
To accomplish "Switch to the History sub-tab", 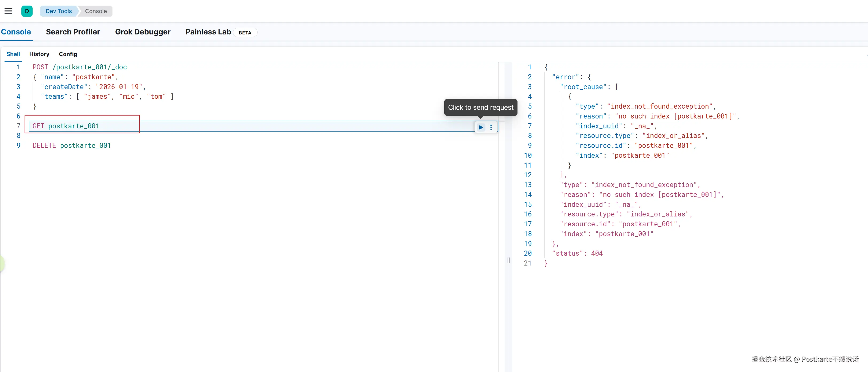I will pos(39,54).
